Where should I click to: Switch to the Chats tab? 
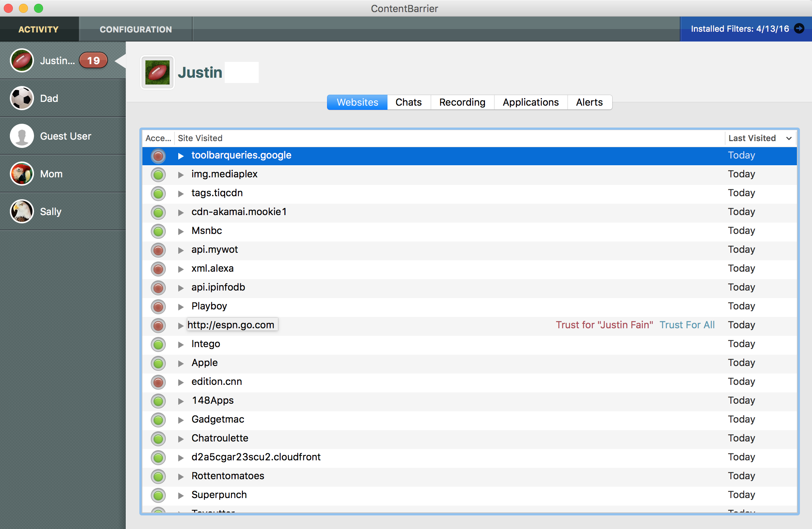click(x=409, y=102)
